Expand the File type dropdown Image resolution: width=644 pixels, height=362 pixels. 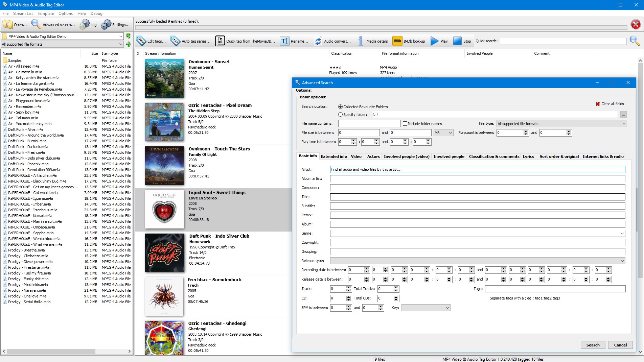[x=561, y=124]
